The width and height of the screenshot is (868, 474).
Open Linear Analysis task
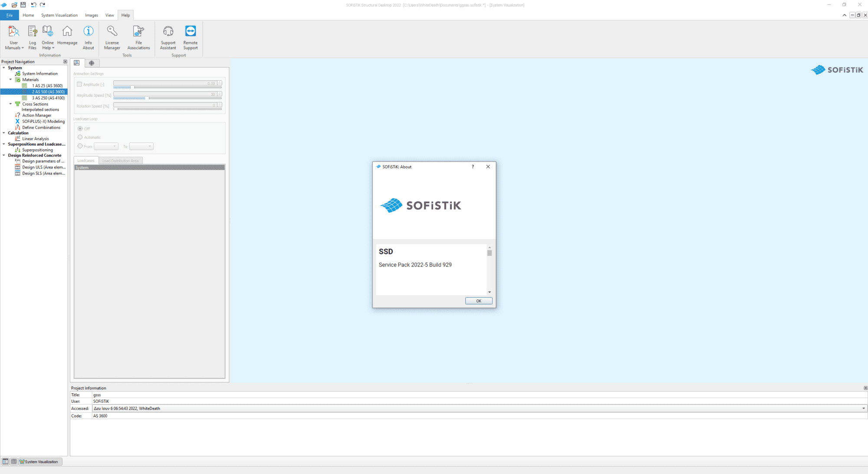click(36, 138)
